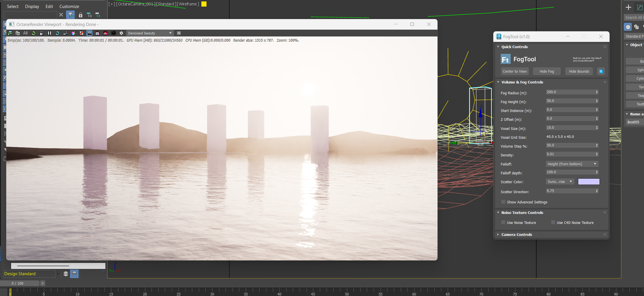
Task: Clear the Scene Explorer search with X
Action: pyautogui.click(x=61, y=15)
